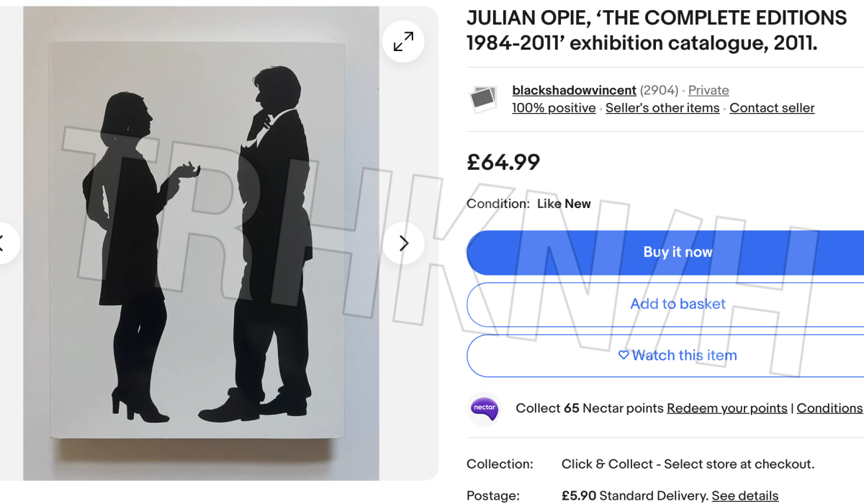
Task: Open Redeem your points link
Action: pos(727,408)
